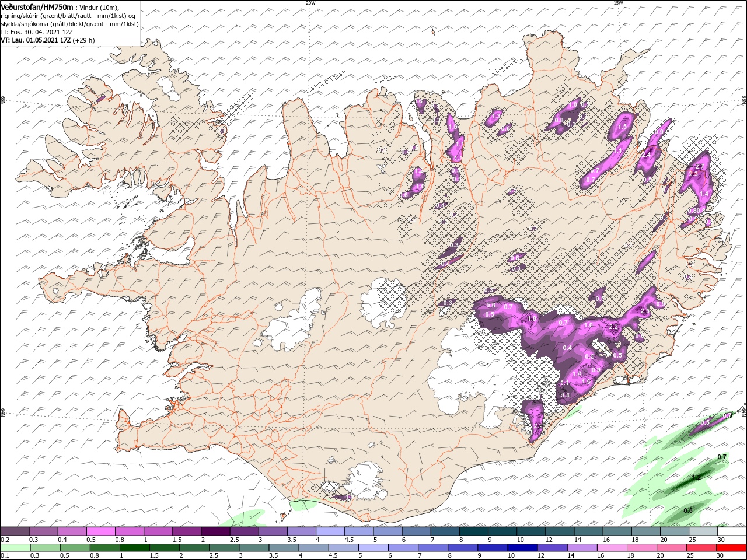This screenshot has height=560, width=747.
Task: Pick the 10 swatch in the upper snow legend
Action: point(530,531)
